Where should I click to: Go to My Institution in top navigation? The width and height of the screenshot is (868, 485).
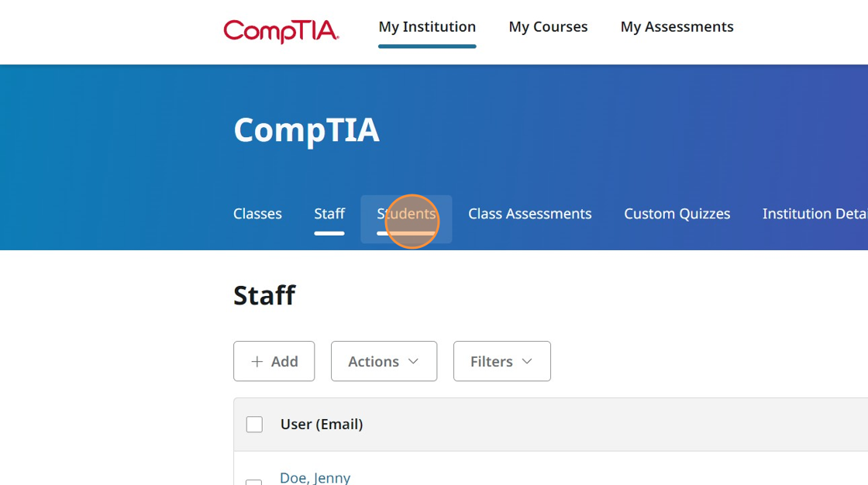tap(427, 27)
